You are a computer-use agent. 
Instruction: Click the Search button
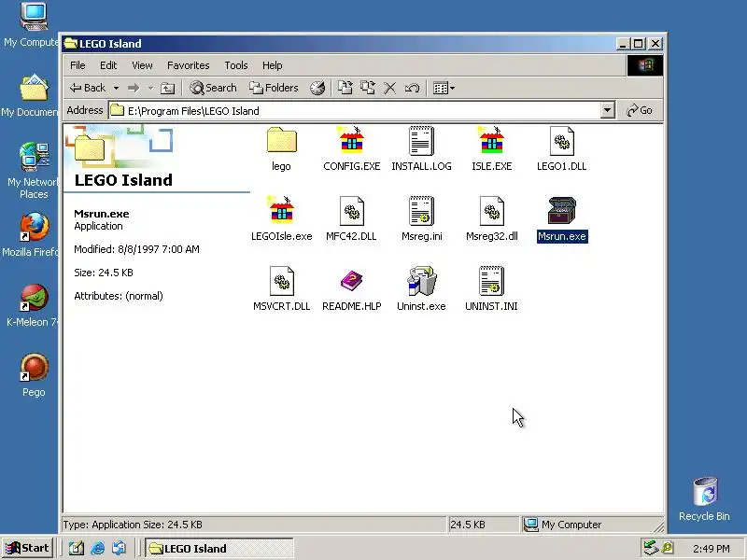(x=213, y=88)
